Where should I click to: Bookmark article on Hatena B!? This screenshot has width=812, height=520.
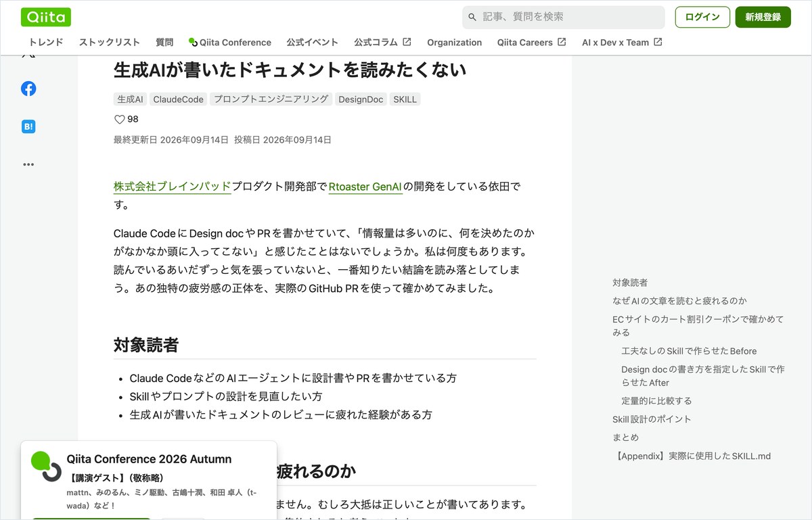pyautogui.click(x=28, y=126)
